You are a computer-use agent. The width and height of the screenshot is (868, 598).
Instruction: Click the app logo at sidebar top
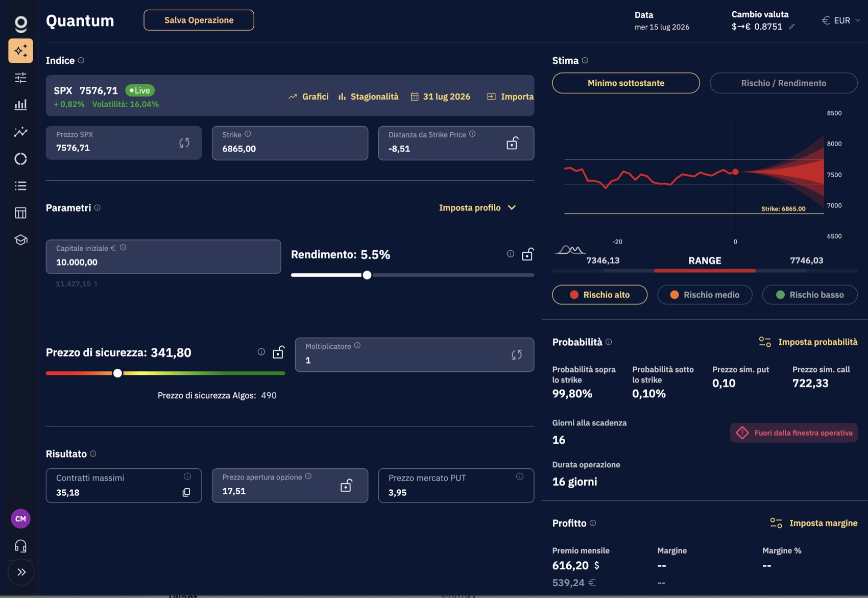[x=20, y=23]
